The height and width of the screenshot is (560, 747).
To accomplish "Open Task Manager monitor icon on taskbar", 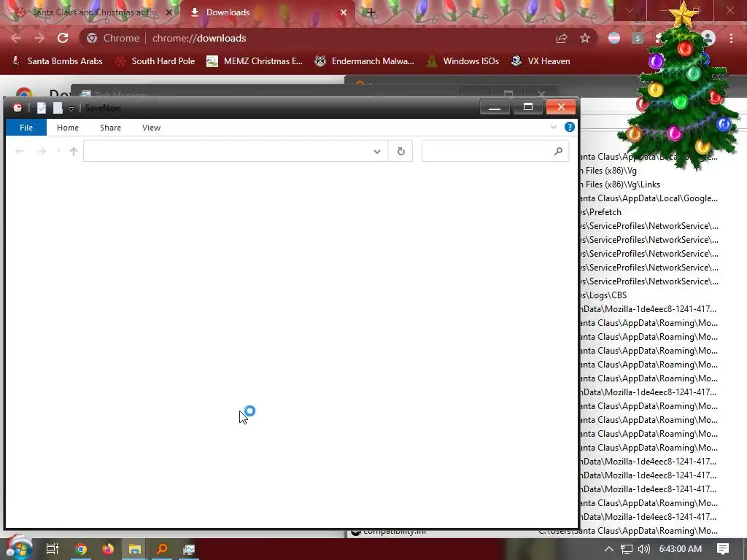I will tap(189, 549).
